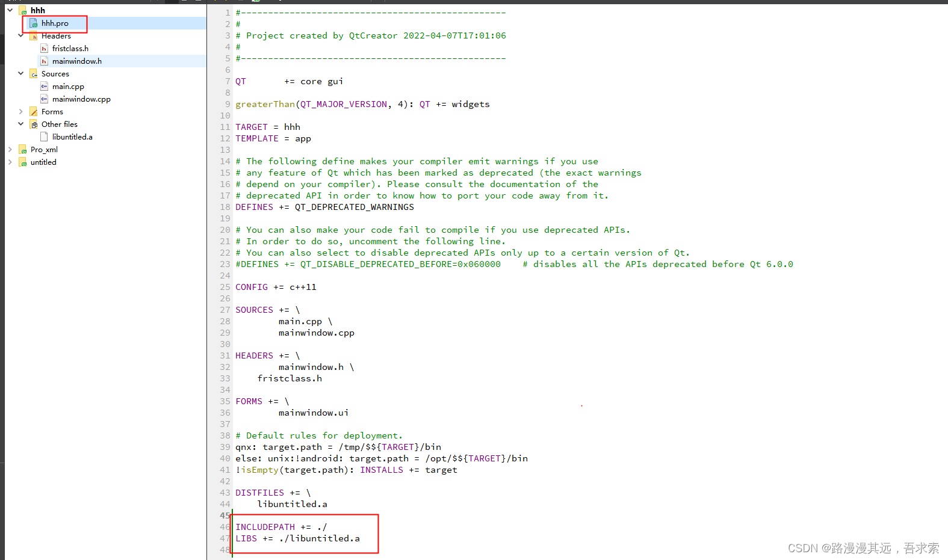Image resolution: width=948 pixels, height=560 pixels.
Task: Click the hhh project root icon
Action: (x=23, y=10)
